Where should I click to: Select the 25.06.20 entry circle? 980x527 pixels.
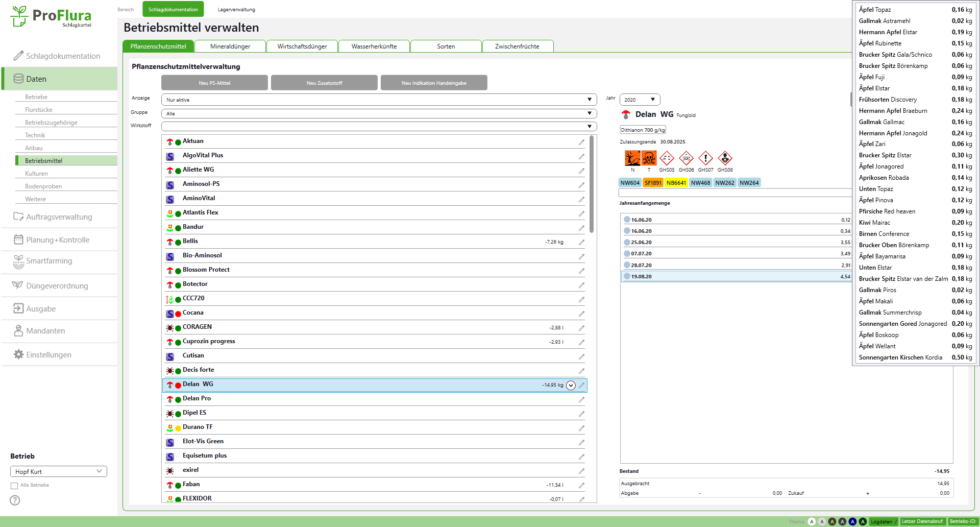(627, 242)
